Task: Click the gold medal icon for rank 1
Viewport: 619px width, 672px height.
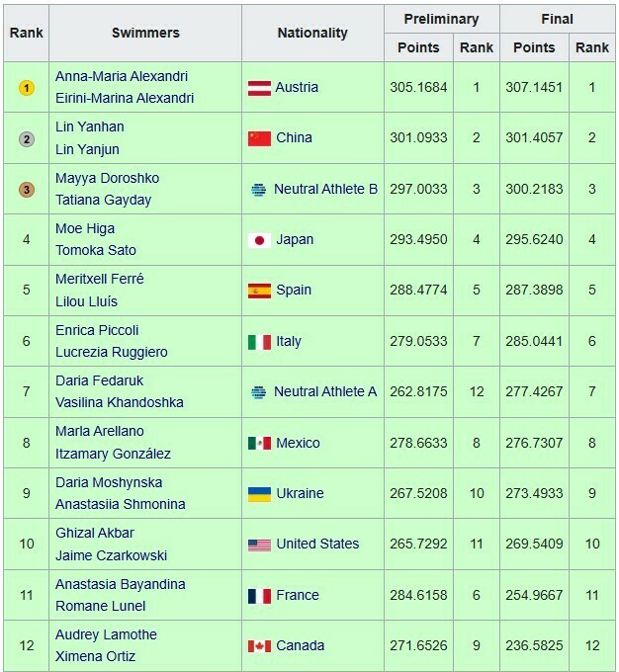Action: [x=27, y=88]
